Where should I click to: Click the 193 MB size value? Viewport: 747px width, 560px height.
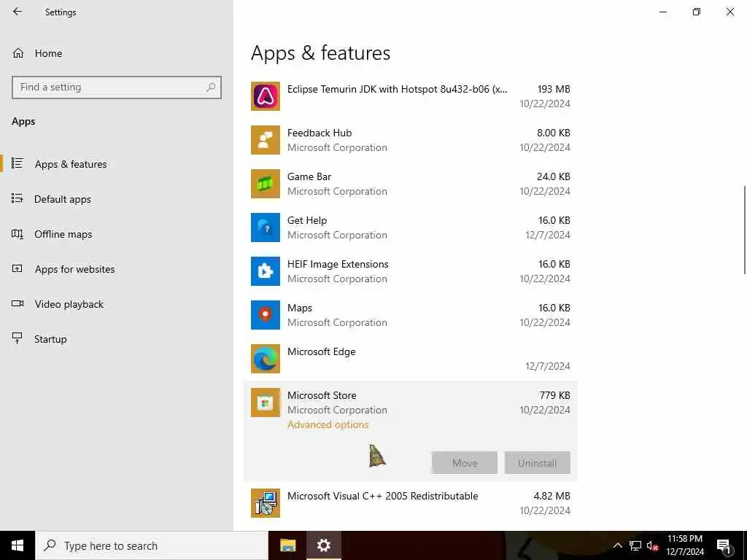[x=554, y=89]
